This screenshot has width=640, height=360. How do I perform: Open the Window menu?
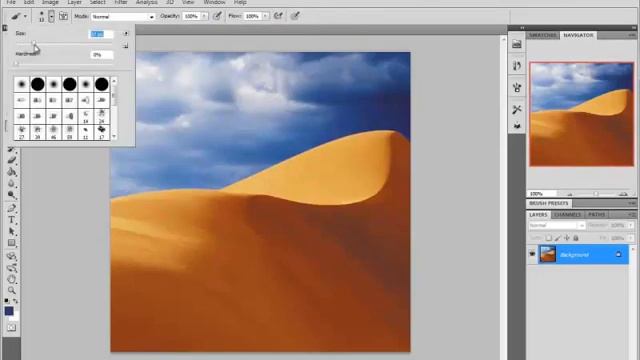point(214,2)
